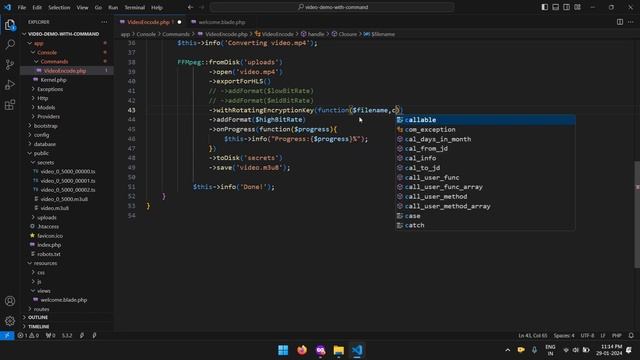Select the catch keyword suggestion

[485, 225]
